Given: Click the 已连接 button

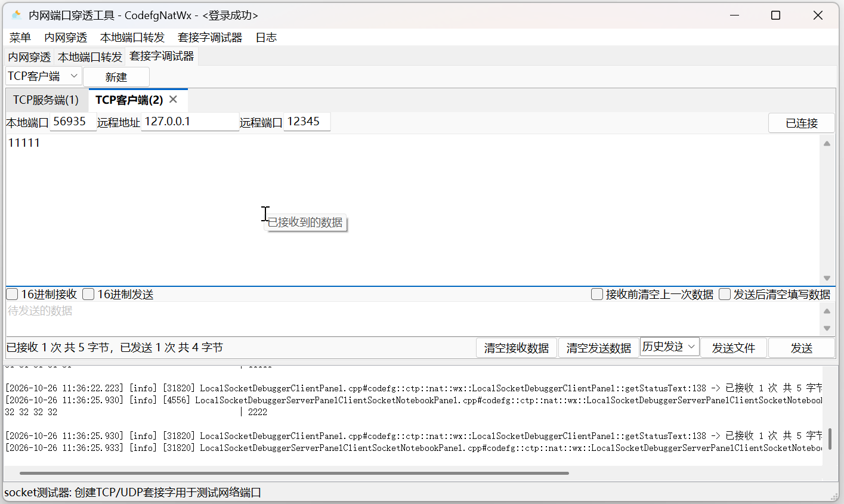Looking at the screenshot, I should (802, 123).
